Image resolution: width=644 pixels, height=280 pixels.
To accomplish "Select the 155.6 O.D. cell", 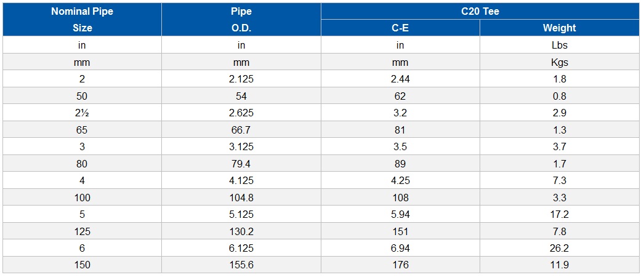I will [241, 265].
